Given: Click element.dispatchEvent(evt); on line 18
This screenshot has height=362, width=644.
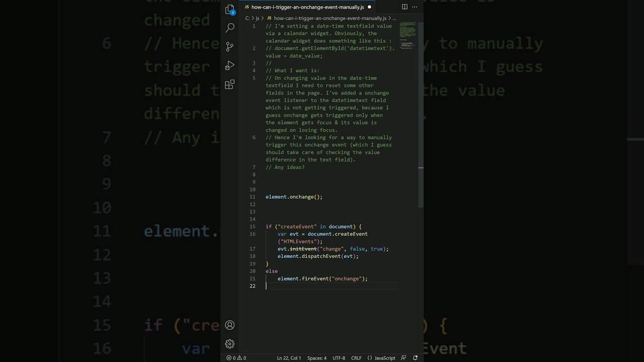Looking at the screenshot, I should [318, 256].
